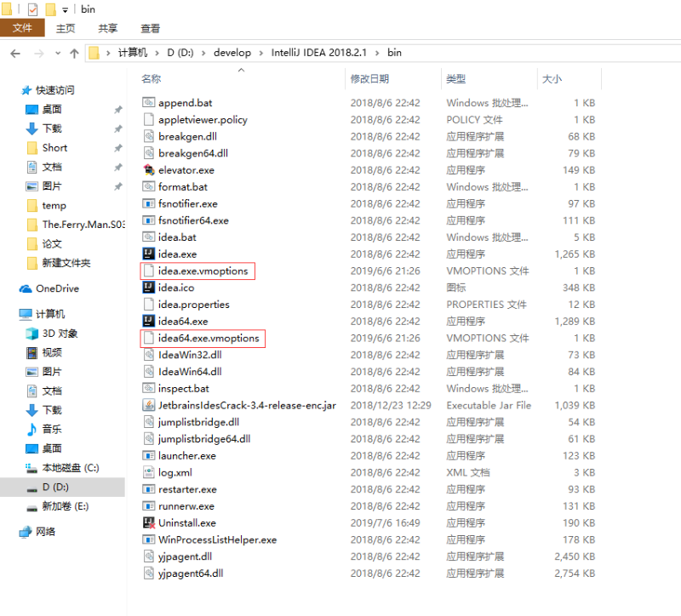Select 快速访问 in the navigation pane

[x=54, y=90]
